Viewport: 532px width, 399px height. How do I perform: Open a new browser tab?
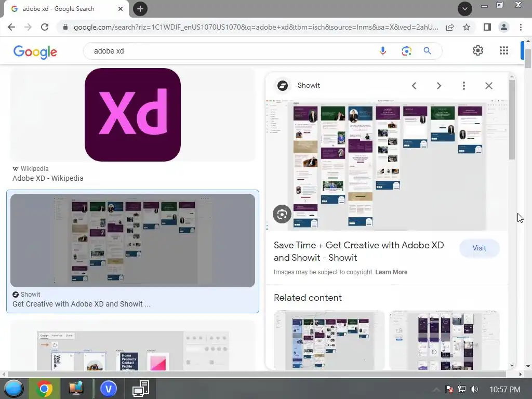[140, 9]
